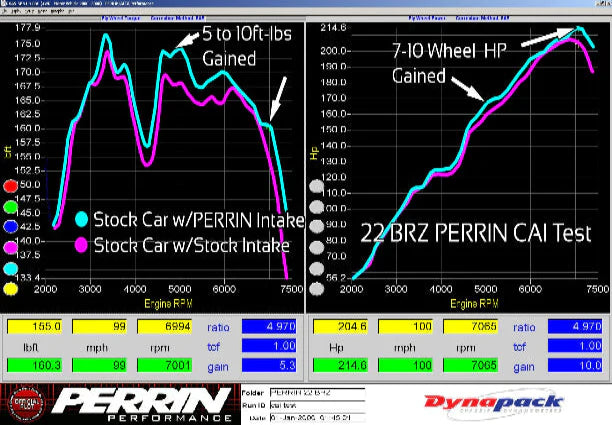Click the green 160.3 lbft value field

coord(34,365)
